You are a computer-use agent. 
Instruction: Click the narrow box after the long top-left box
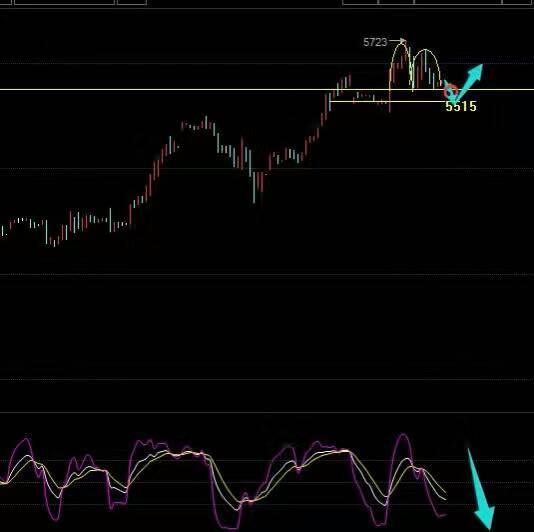(x=132, y=2)
